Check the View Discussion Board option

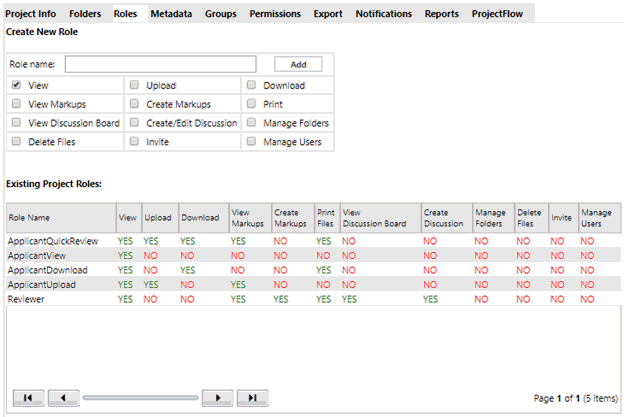click(16, 122)
